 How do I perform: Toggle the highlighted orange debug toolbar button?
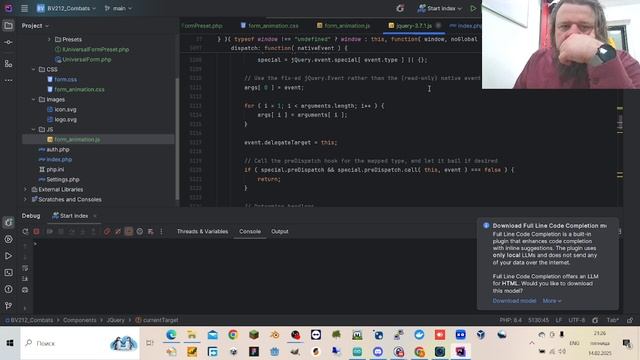tap(129, 231)
